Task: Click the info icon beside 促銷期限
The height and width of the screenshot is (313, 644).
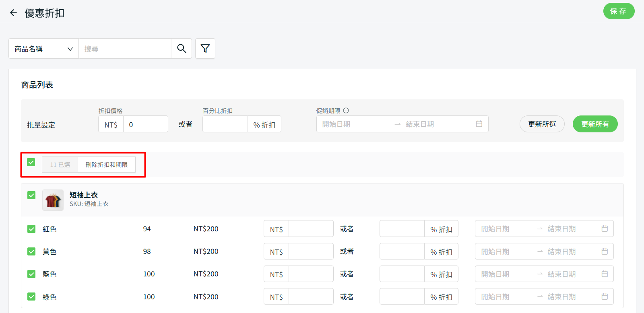Action: click(x=346, y=111)
